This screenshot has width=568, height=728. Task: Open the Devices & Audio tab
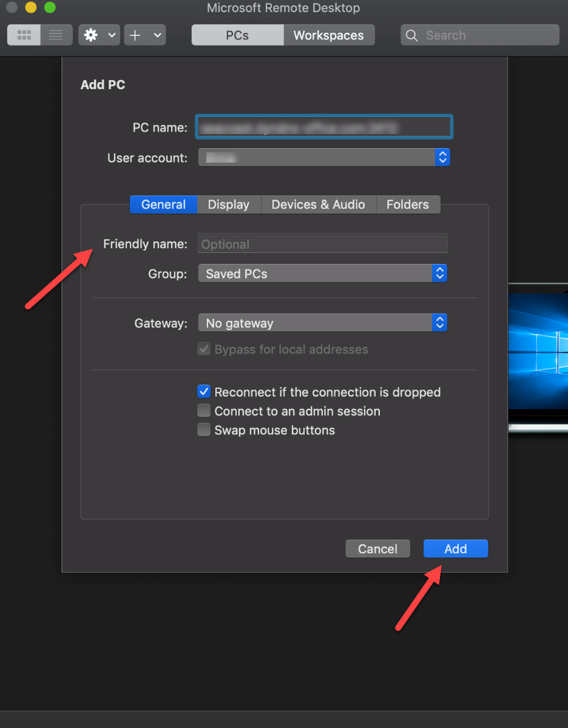(319, 204)
